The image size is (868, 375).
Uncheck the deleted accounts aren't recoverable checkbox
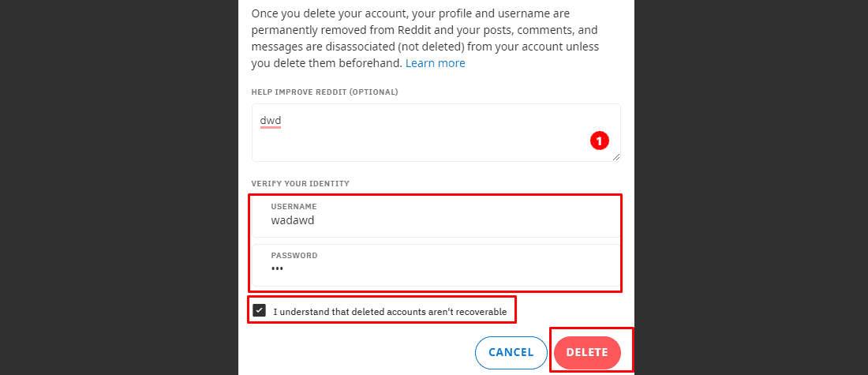tap(259, 310)
